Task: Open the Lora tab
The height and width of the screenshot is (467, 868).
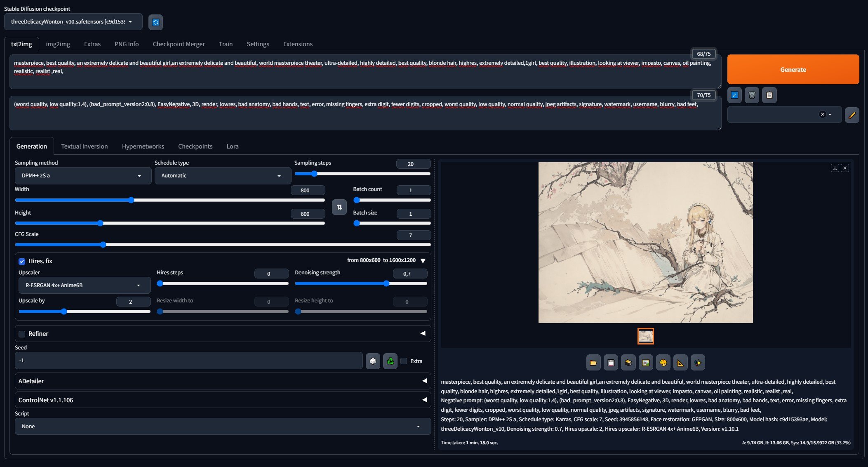Action: tap(233, 146)
